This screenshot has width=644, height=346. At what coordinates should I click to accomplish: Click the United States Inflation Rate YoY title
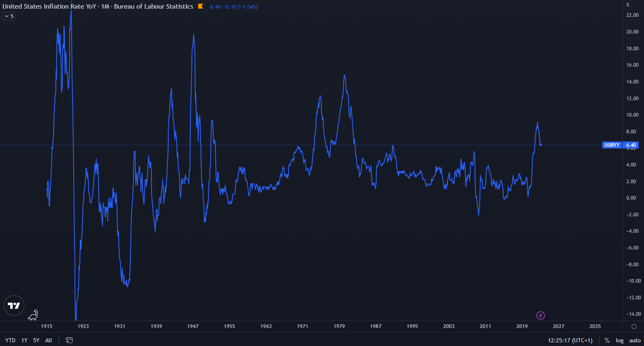pos(49,7)
